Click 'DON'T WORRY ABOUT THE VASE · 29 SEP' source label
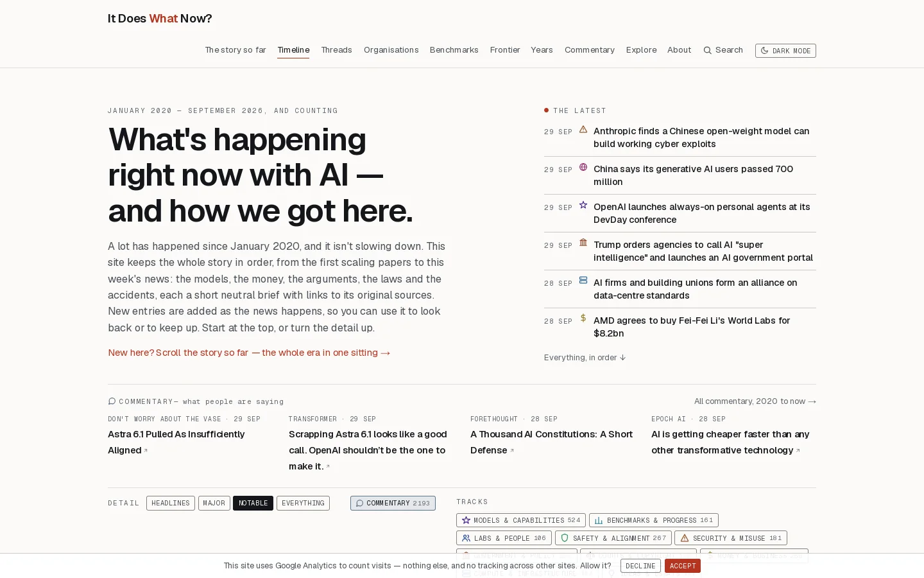This screenshot has height=578, width=924. pos(184,419)
